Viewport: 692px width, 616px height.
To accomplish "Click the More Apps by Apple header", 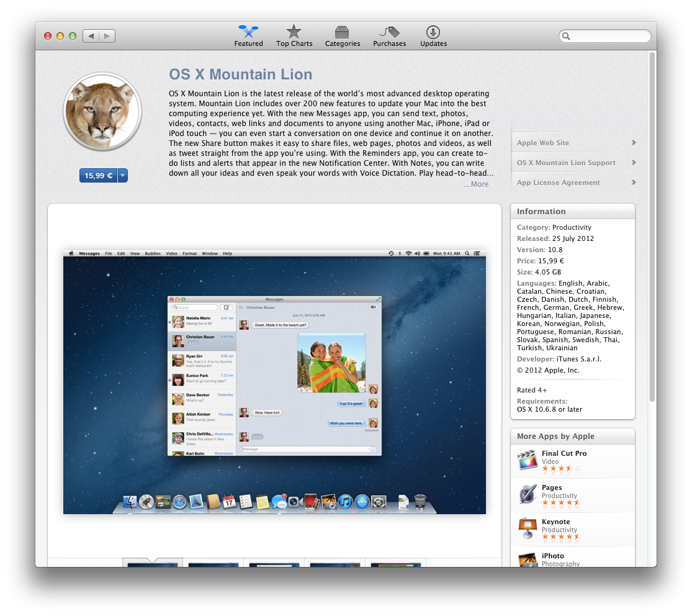I will click(573, 436).
